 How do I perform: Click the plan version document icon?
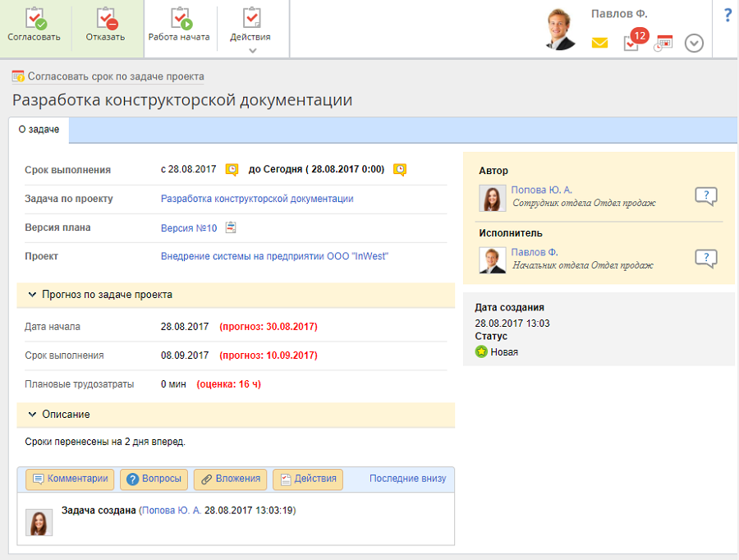(231, 227)
